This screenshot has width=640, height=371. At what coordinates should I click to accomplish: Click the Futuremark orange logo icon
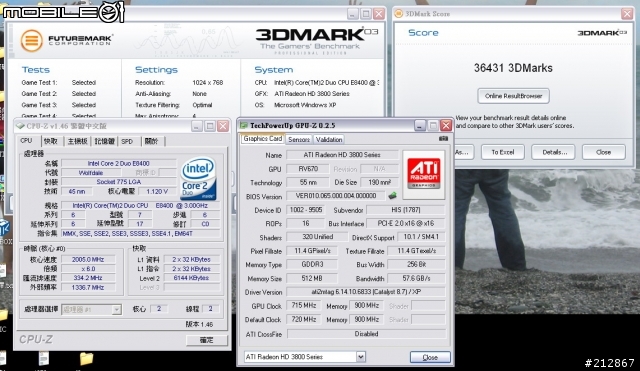[x=31, y=41]
